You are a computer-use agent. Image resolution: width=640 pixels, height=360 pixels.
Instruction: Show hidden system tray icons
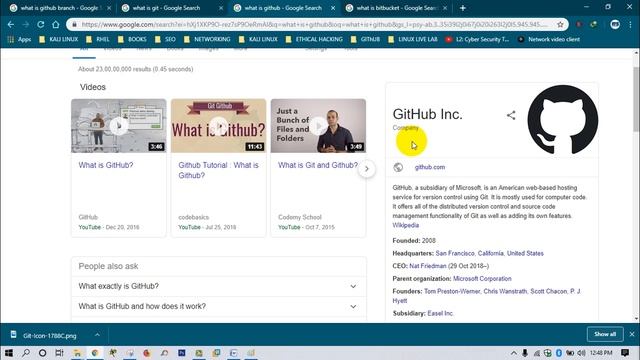[x=514, y=353]
